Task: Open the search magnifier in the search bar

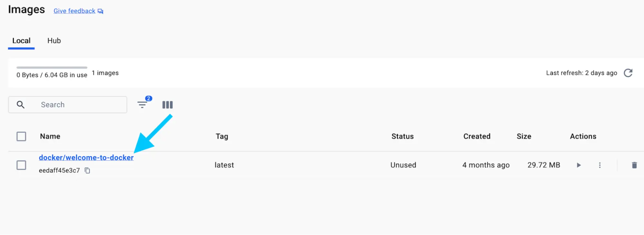Action: click(x=21, y=104)
